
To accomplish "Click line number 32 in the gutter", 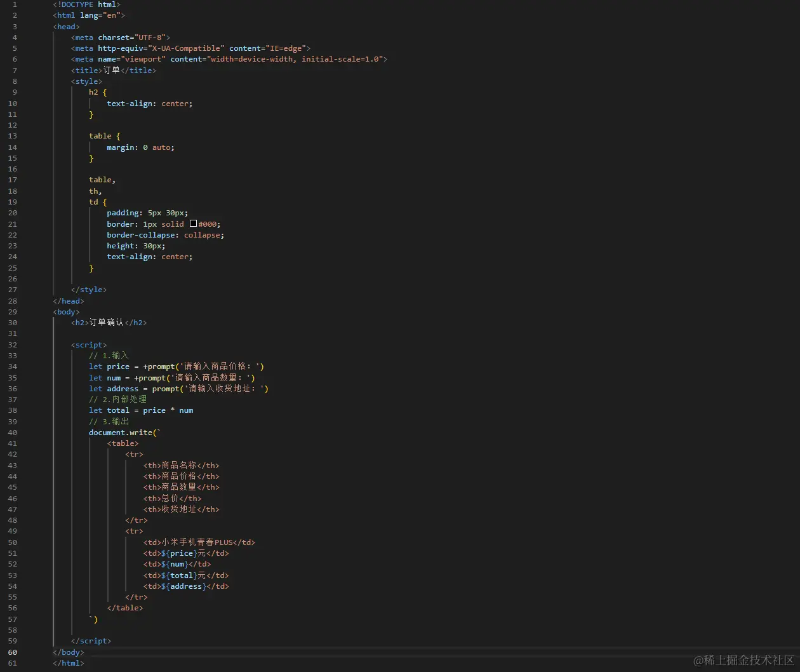I will [13, 345].
